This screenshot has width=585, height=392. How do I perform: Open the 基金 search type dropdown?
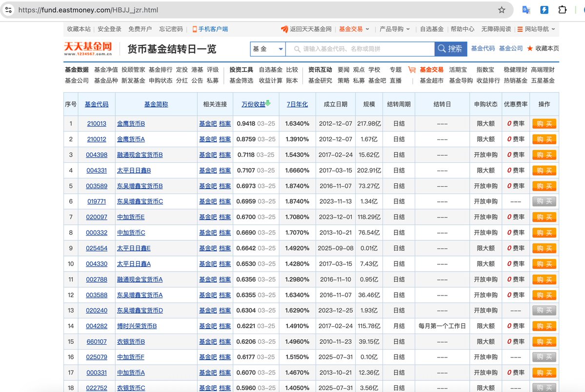[267, 49]
